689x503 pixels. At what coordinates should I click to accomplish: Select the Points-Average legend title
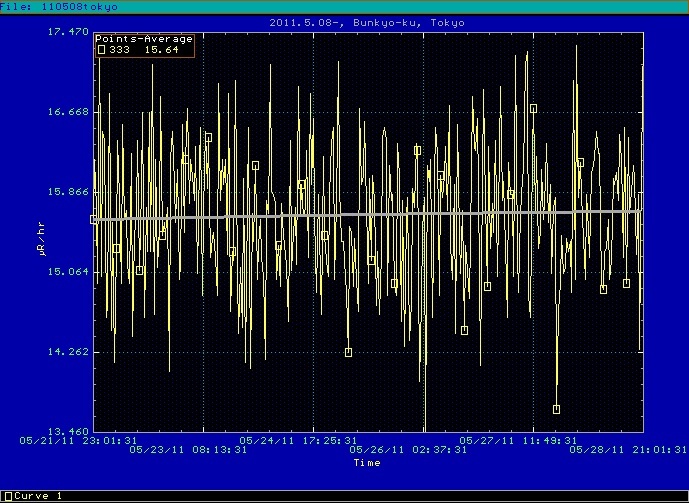[144, 39]
